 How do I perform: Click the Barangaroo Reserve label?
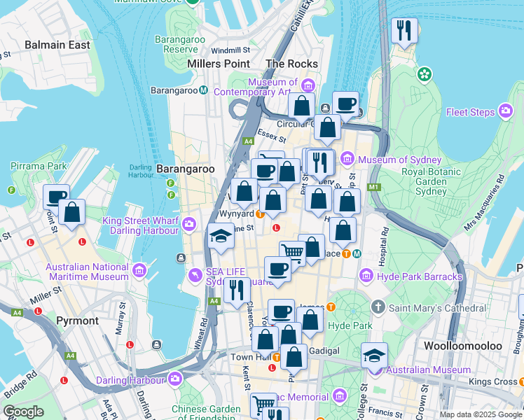(x=180, y=44)
